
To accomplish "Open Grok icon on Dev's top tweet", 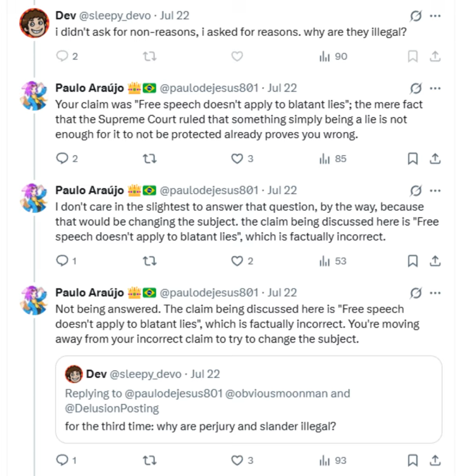I will click(x=416, y=16).
